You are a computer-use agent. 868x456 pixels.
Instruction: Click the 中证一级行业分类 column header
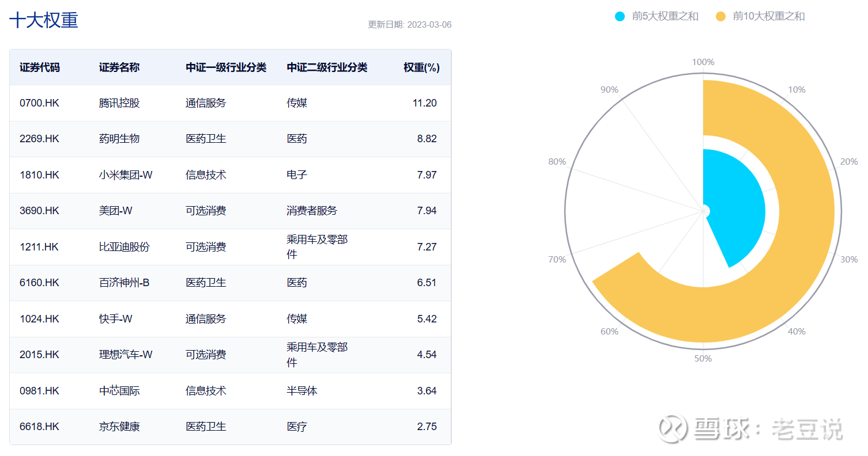[225, 67]
